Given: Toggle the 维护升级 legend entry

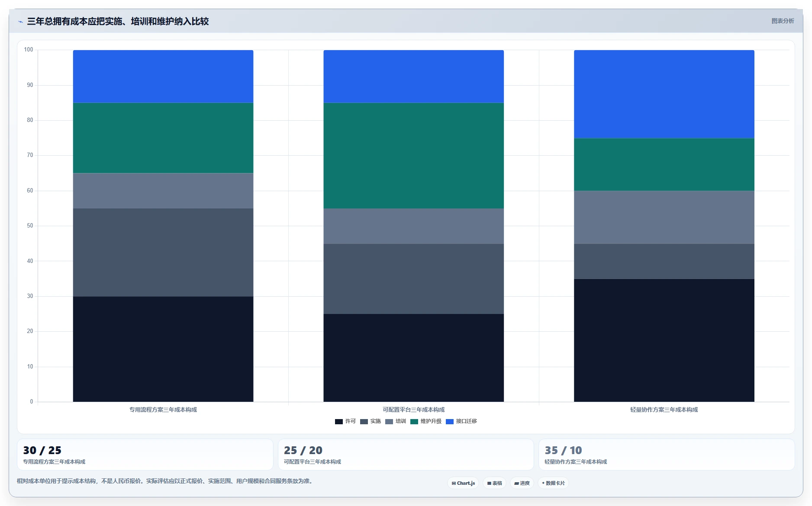Looking at the screenshot, I should 426,421.
